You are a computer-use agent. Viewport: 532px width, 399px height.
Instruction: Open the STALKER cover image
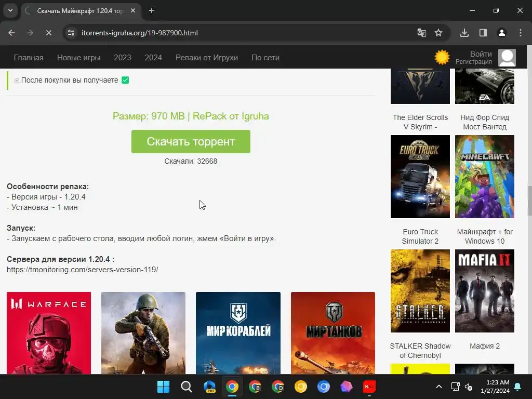tap(420, 291)
